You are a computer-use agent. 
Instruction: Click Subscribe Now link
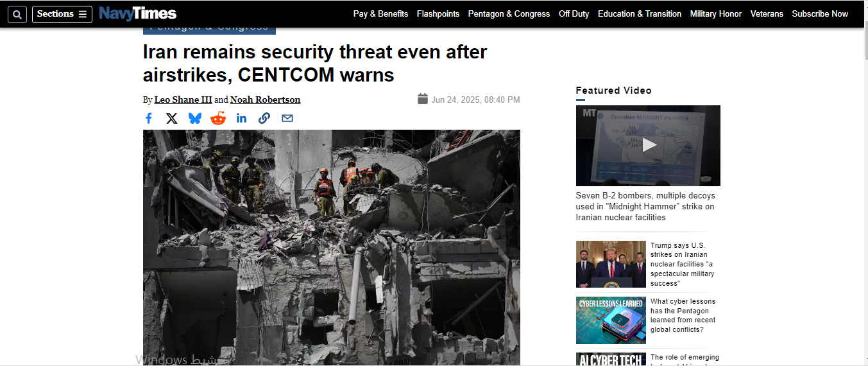click(820, 13)
